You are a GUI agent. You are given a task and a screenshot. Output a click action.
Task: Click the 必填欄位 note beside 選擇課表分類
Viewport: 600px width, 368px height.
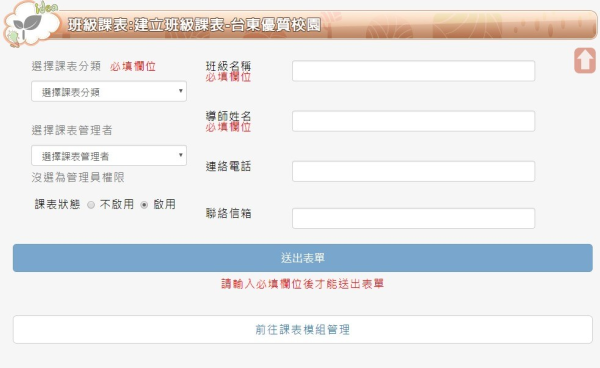pyautogui.click(x=133, y=67)
